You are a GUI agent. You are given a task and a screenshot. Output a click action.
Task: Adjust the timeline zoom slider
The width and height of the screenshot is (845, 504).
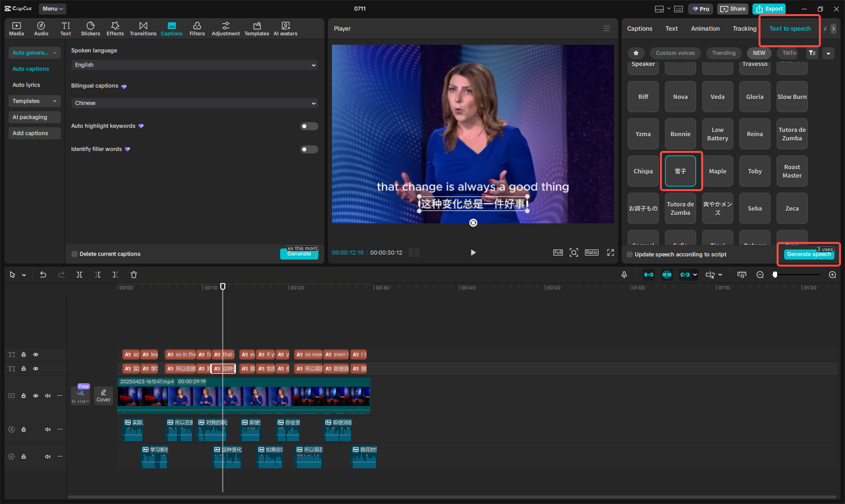(x=775, y=275)
